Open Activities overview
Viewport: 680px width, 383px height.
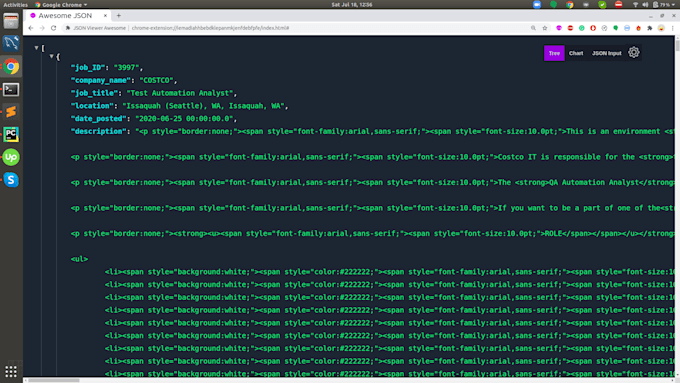[x=16, y=5]
